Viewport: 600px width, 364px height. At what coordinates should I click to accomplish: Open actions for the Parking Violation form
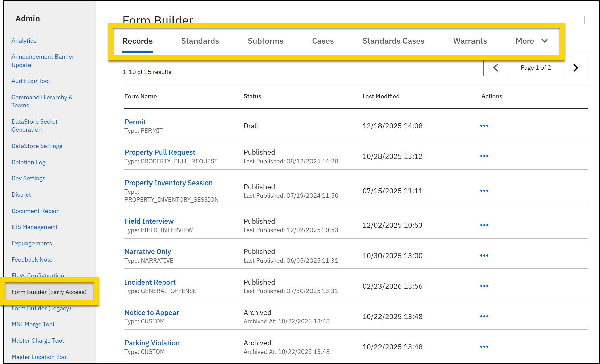pyautogui.click(x=484, y=347)
